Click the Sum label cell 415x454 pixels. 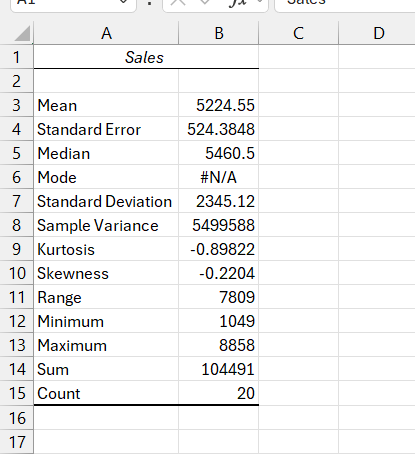pos(106,369)
